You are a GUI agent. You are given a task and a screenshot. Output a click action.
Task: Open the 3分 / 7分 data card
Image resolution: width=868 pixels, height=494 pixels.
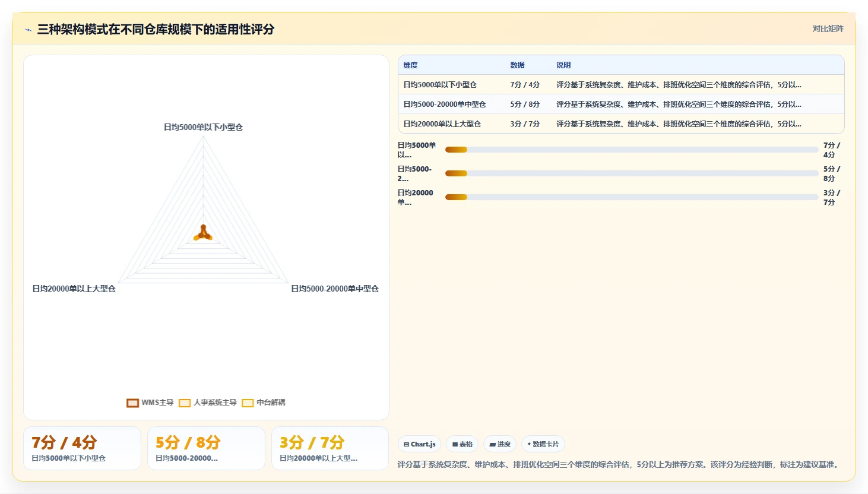(330, 448)
